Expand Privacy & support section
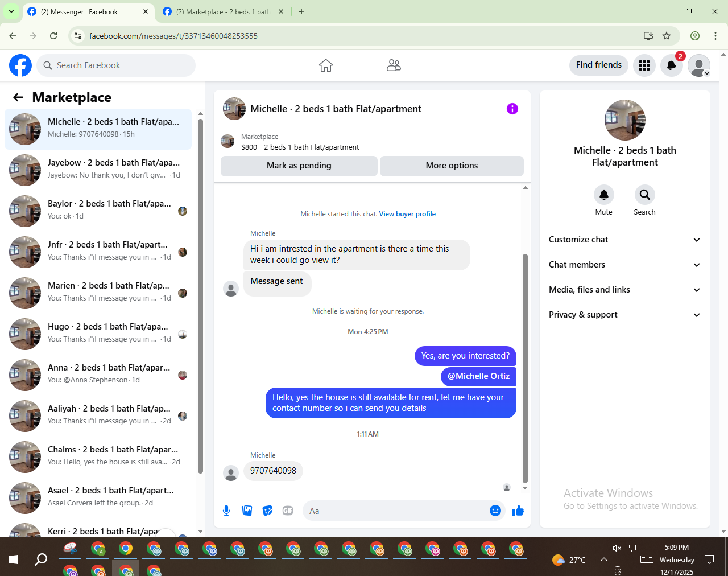Screen dimensions: 728x576 pos(624,315)
